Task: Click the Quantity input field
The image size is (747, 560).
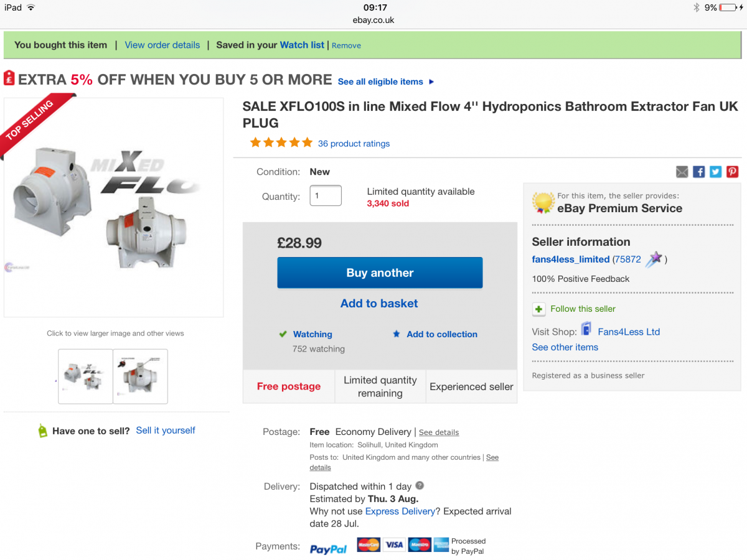Action: click(326, 195)
